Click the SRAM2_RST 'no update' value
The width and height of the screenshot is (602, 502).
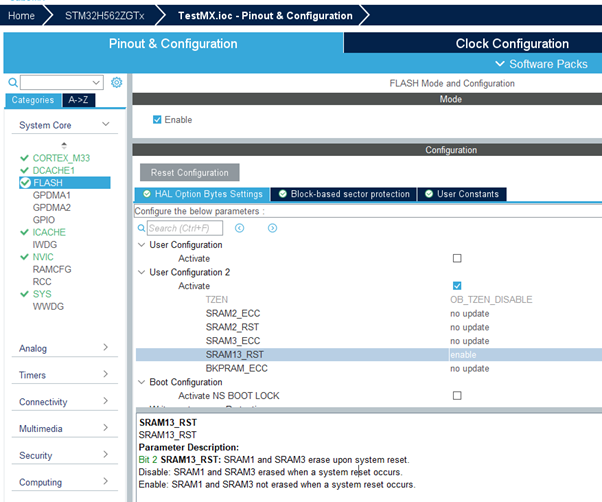point(470,327)
